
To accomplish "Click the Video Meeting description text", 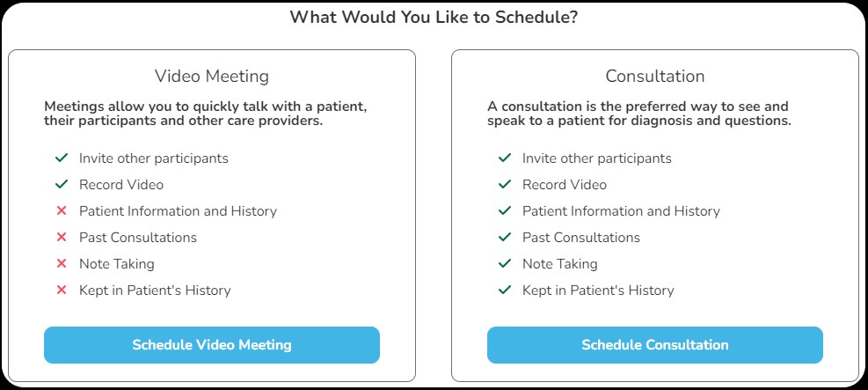I will tap(206, 114).
